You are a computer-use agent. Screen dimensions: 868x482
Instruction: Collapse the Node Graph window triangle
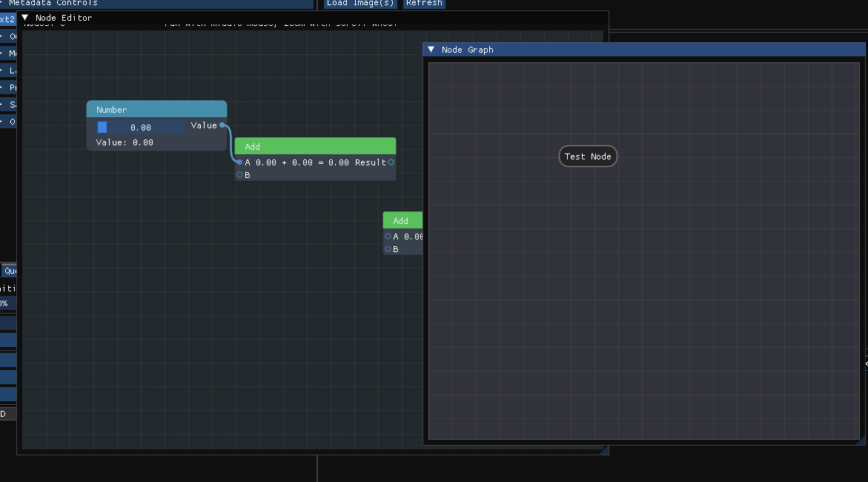431,49
